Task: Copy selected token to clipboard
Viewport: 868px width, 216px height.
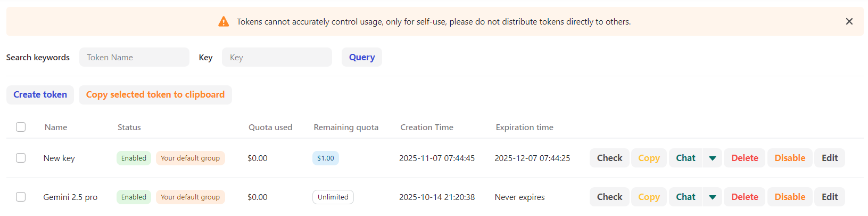Action: click(155, 95)
